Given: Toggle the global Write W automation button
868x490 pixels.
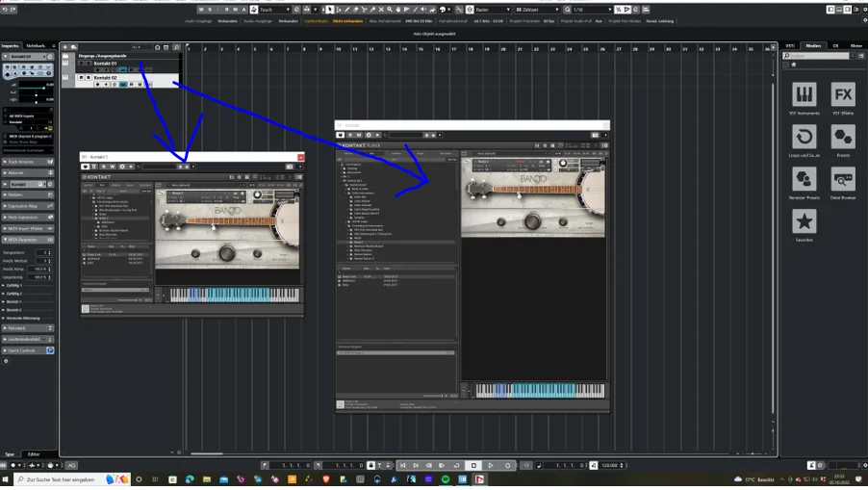Looking at the screenshot, I should click(x=235, y=10).
